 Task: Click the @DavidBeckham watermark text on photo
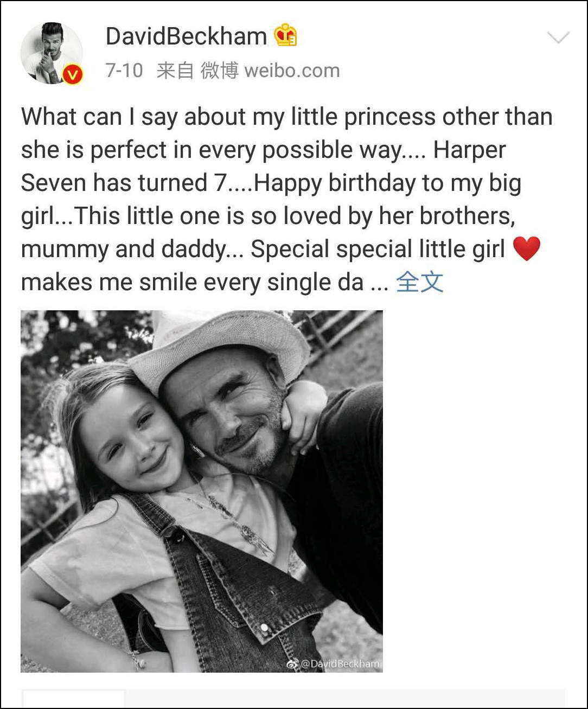(x=340, y=663)
